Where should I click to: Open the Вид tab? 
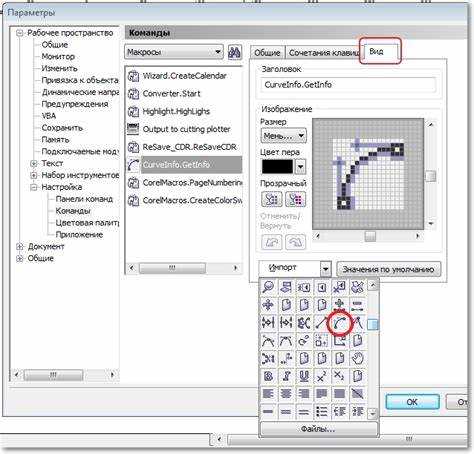[376, 52]
